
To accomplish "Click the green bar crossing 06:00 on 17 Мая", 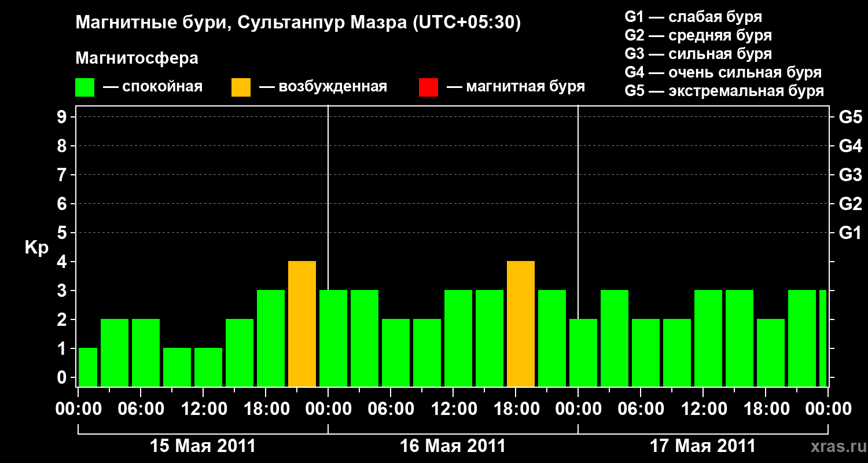I will point(646,353).
